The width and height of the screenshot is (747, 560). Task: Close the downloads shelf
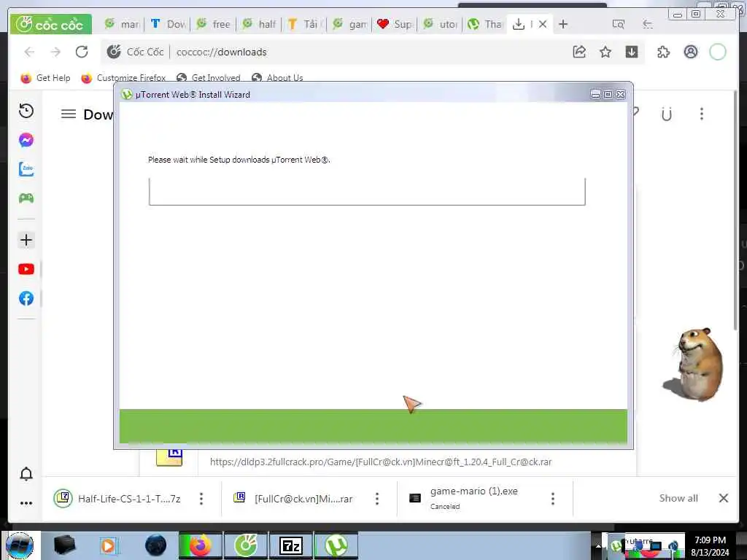(x=724, y=498)
